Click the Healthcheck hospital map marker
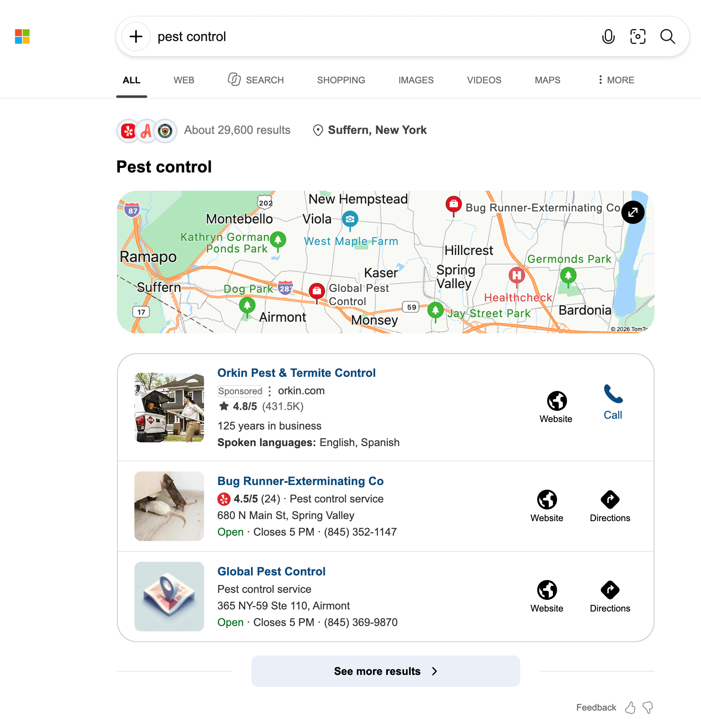Viewport: 701px width, 728px height. [517, 277]
